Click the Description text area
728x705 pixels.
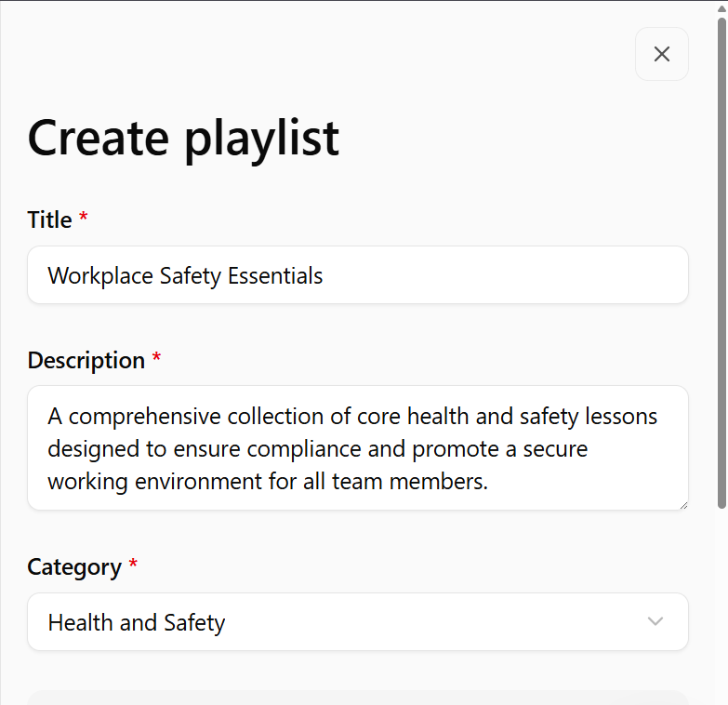(x=358, y=447)
